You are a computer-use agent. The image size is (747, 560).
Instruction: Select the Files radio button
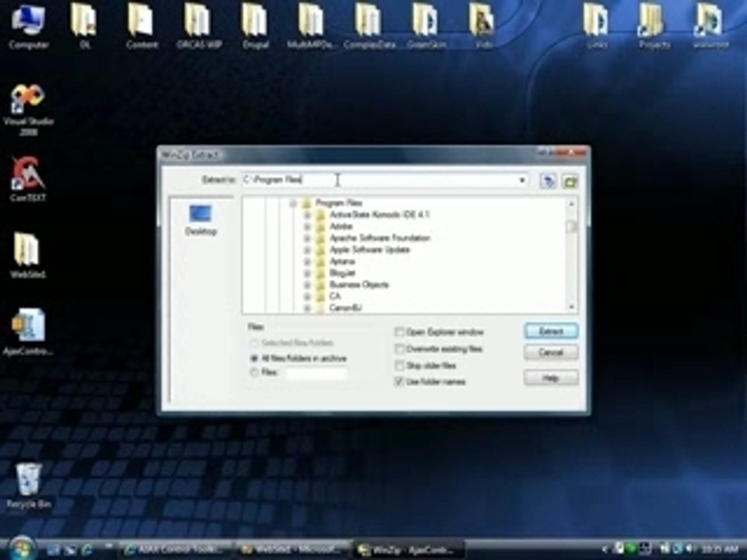(254, 373)
